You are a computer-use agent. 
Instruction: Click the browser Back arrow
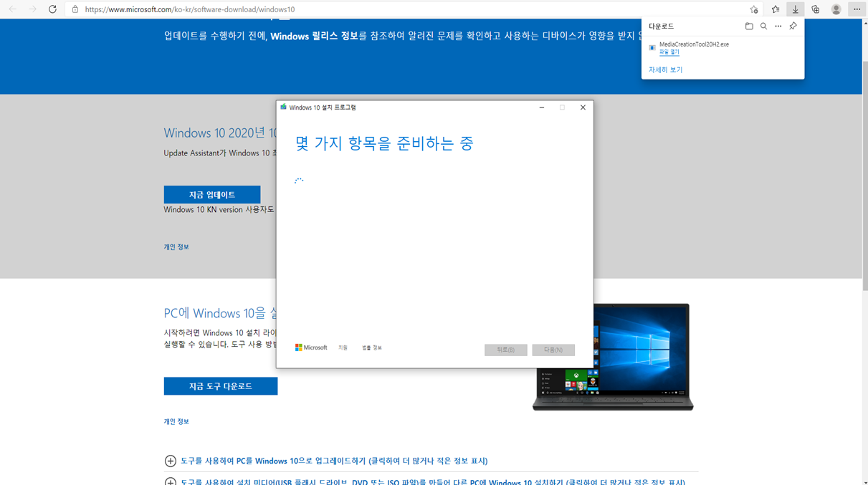click(x=12, y=9)
